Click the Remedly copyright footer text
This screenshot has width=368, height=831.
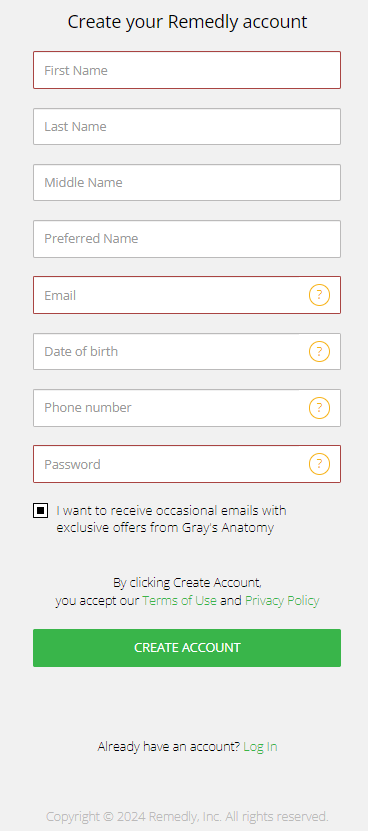(187, 816)
